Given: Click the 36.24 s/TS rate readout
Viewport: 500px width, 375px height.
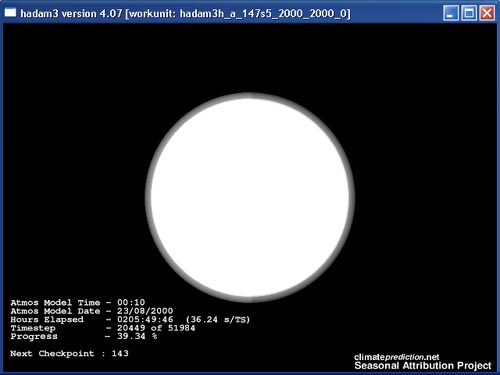Looking at the screenshot, I should point(218,319).
